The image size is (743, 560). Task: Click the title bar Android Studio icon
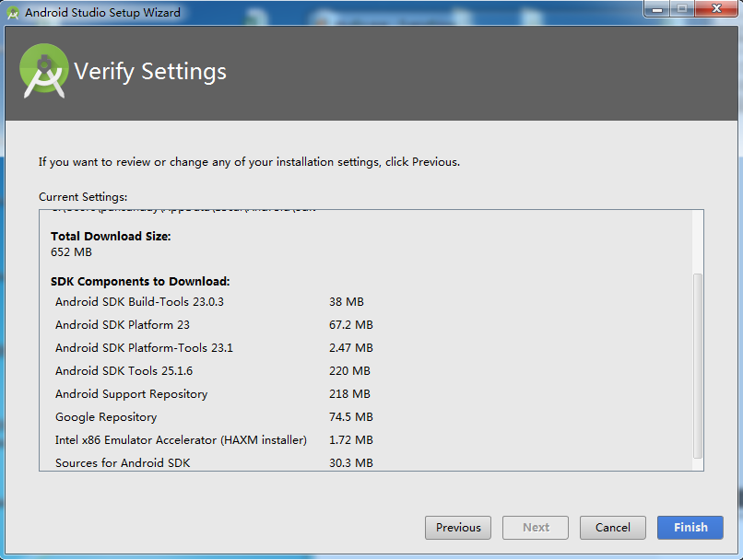coord(13,13)
